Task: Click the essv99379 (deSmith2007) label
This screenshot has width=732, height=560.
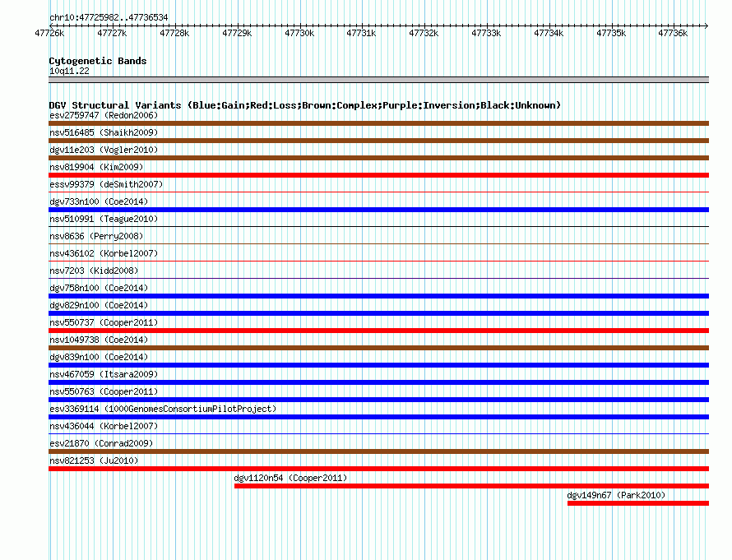Action: click(x=106, y=184)
